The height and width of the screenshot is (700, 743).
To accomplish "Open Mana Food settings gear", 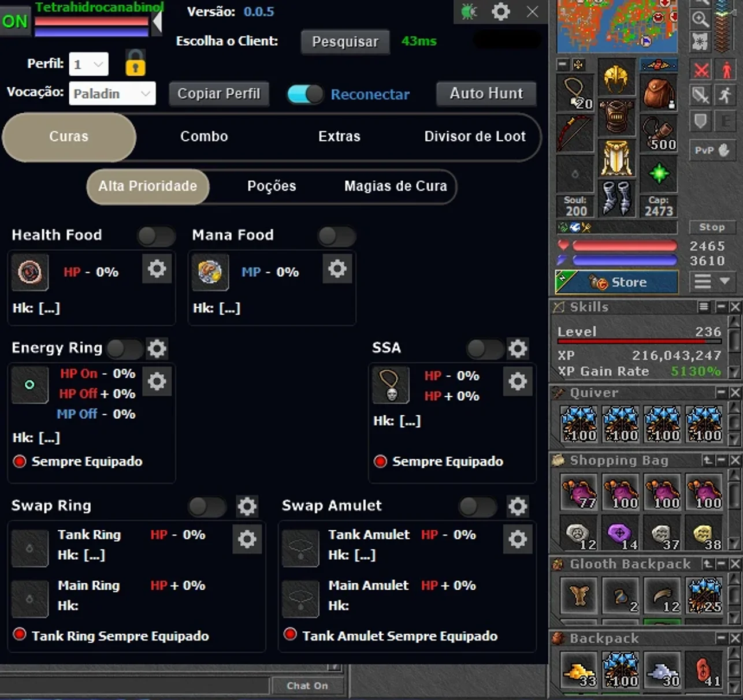I will pyautogui.click(x=337, y=269).
